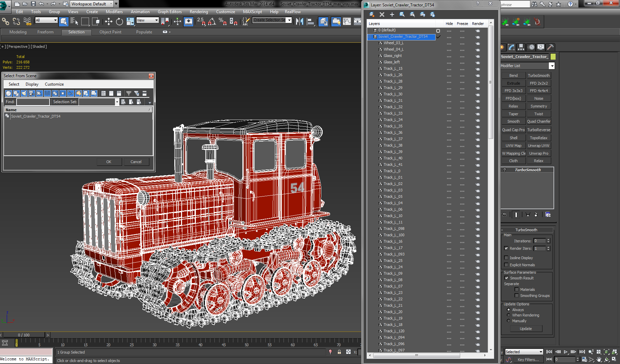Open the Display panel tab icon
Screen dimensions: 620x364
click(x=541, y=47)
